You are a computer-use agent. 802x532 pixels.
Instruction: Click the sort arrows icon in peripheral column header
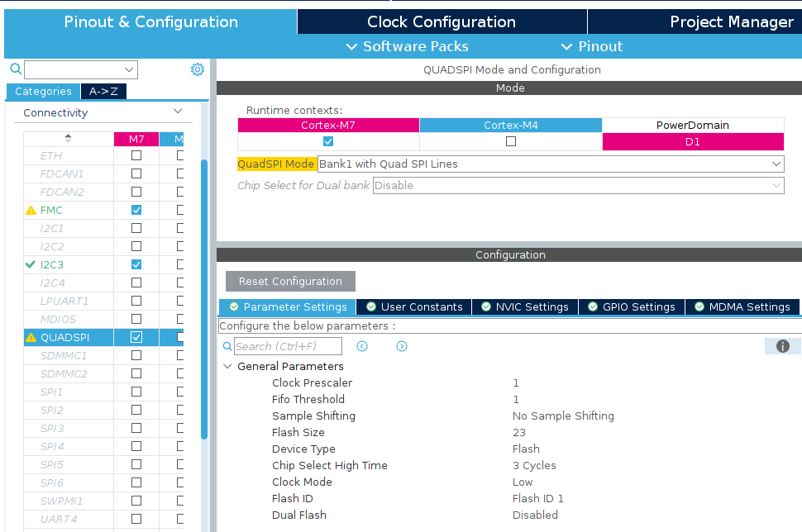68,138
